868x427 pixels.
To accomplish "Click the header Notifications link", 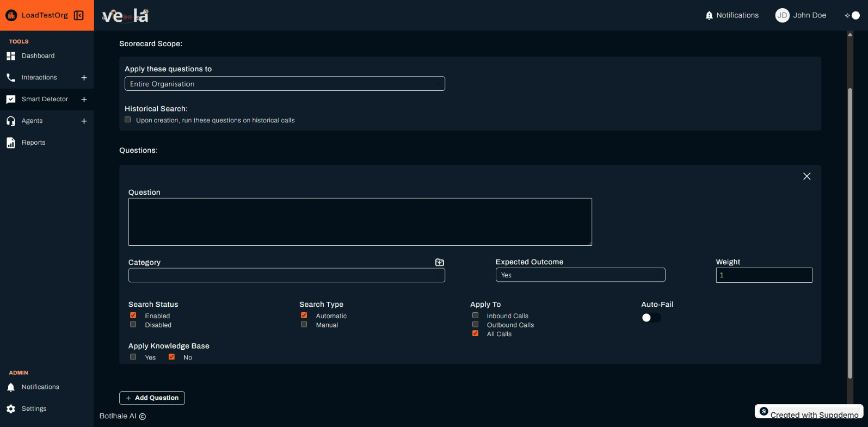I will click(737, 15).
